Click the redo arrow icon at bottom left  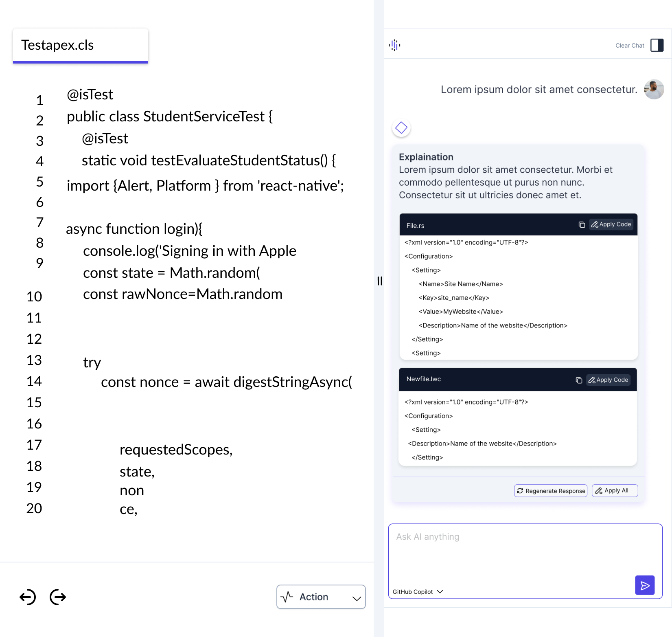(57, 597)
